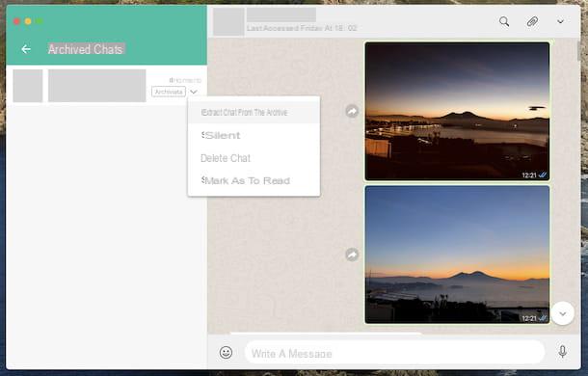Image resolution: width=588 pixels, height=376 pixels.
Task: Click the microphone voice message icon
Action: click(562, 352)
